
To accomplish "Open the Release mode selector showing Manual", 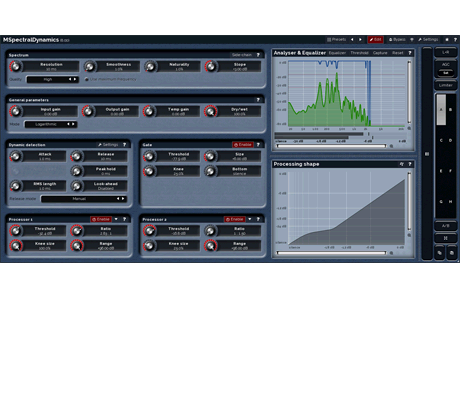I will pyautogui.click(x=83, y=199).
